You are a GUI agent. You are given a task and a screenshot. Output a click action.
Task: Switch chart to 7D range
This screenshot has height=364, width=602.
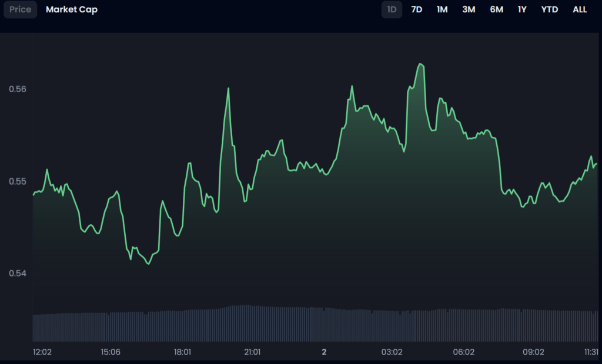click(x=416, y=9)
